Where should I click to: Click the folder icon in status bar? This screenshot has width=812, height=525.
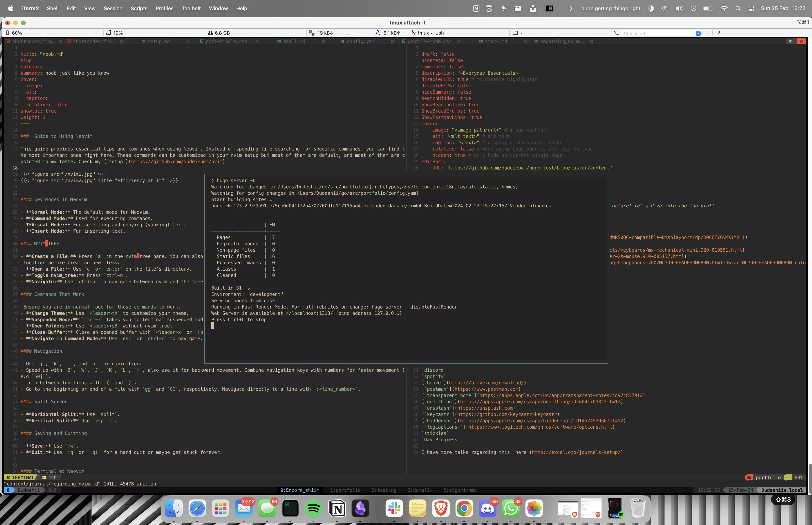coord(515,33)
